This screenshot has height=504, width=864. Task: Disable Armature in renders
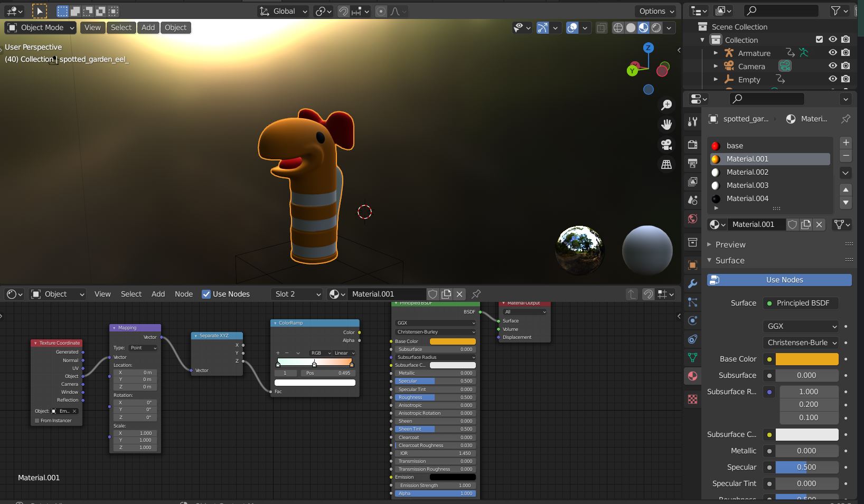[846, 53]
